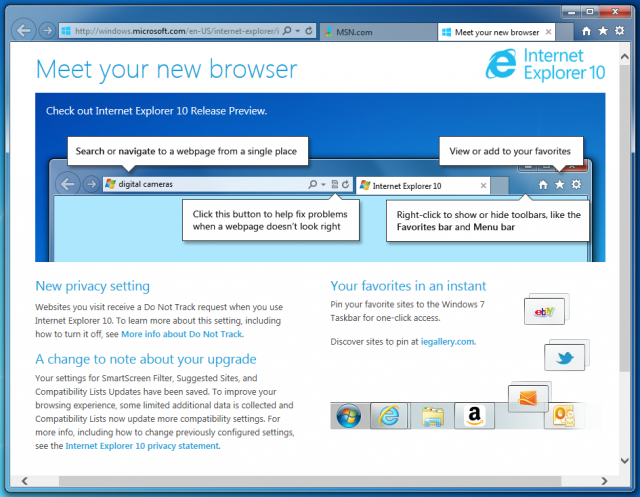Viewport: 640px width, 497px height.
Task: Visit the iegallery.com link
Action: tap(447, 342)
